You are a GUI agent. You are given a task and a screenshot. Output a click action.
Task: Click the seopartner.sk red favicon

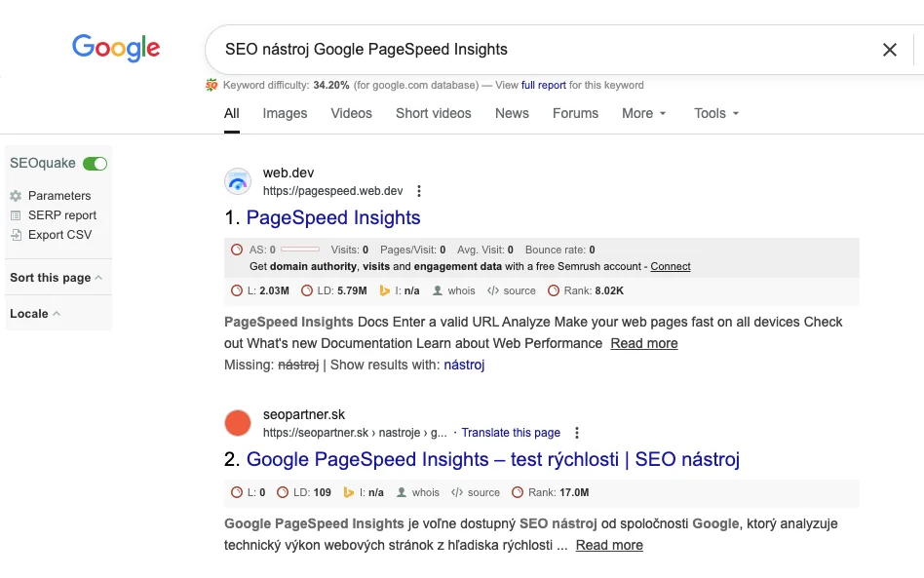coord(238,423)
